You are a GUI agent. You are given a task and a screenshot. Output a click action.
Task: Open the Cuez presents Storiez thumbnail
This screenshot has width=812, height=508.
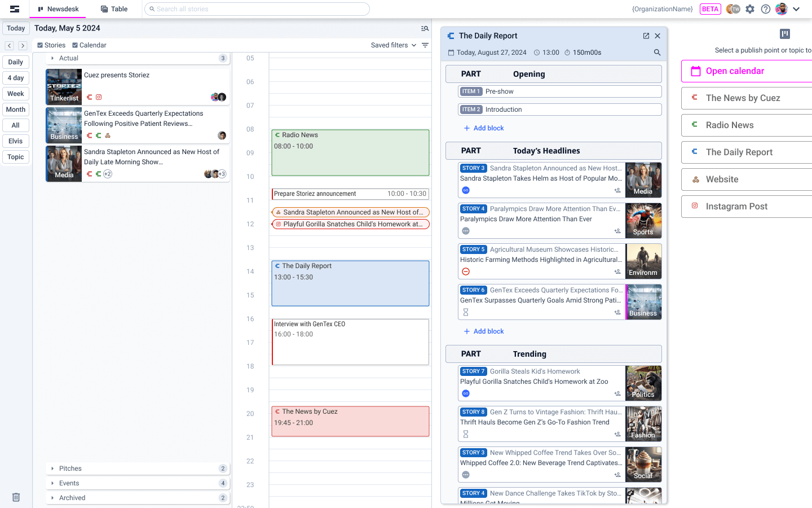[64, 87]
